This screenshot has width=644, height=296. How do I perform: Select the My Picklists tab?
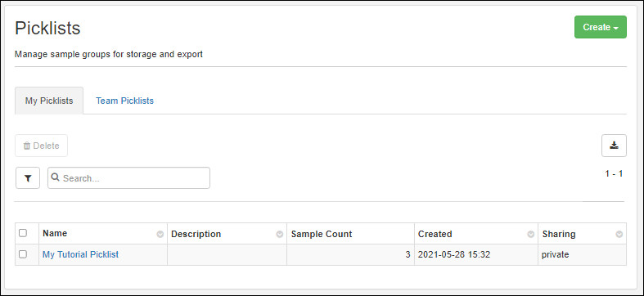tap(49, 101)
